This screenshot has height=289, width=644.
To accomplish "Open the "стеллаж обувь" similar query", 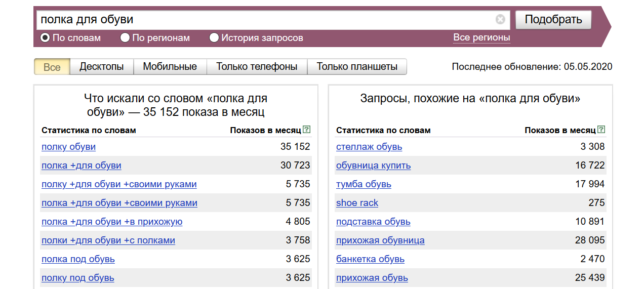I will (369, 147).
